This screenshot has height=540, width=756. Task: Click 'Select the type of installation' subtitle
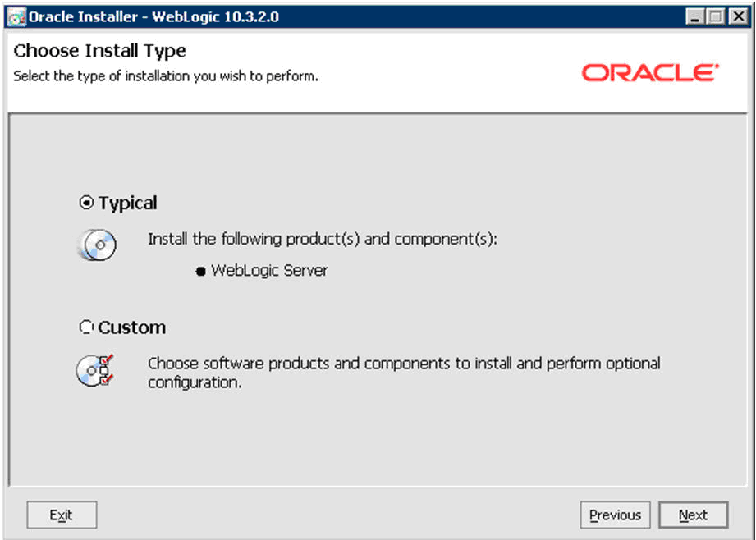pyautogui.click(x=166, y=76)
